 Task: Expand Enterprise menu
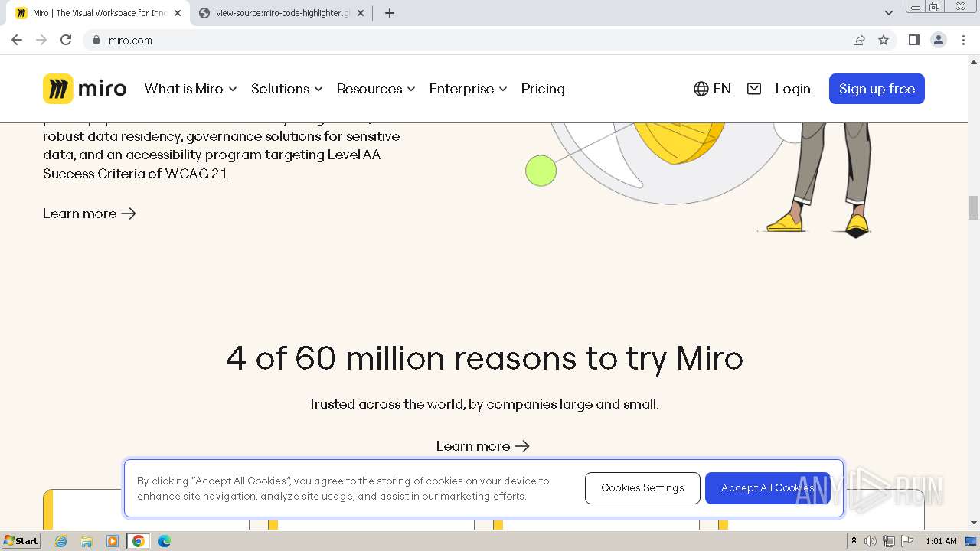(468, 89)
